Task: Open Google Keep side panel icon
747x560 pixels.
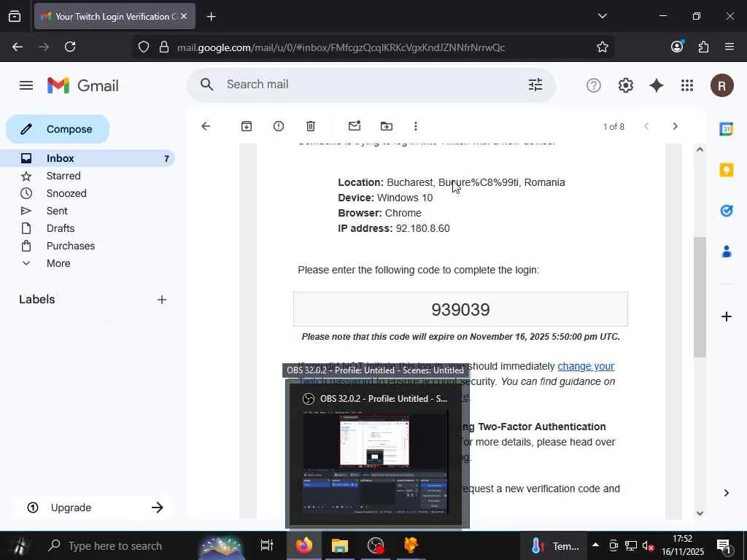Action: point(727,170)
